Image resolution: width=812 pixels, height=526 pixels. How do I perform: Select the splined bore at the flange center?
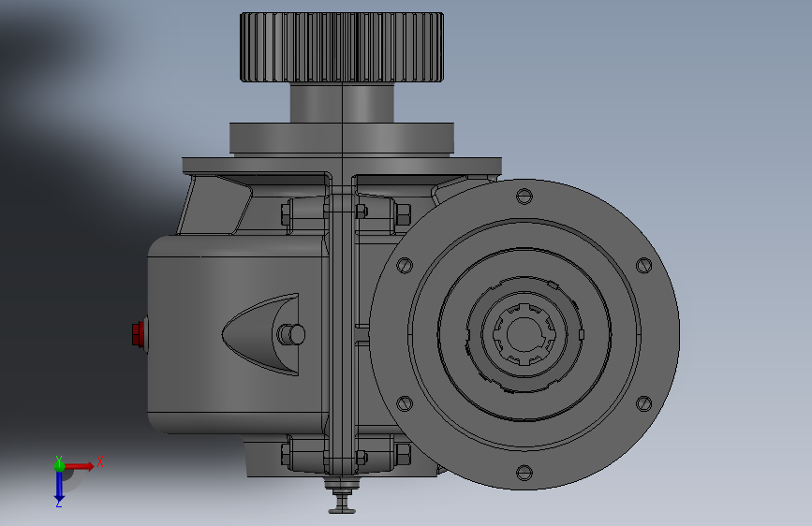[524, 334]
